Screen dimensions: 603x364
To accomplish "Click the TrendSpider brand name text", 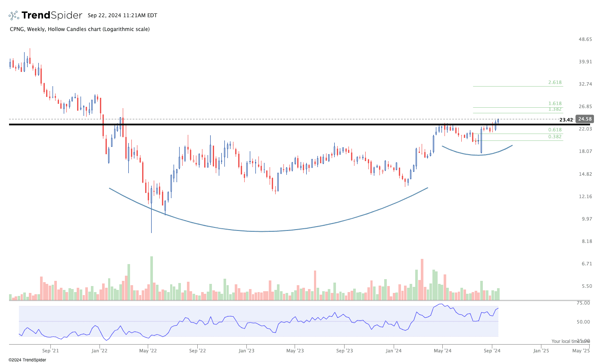I will [52, 16].
